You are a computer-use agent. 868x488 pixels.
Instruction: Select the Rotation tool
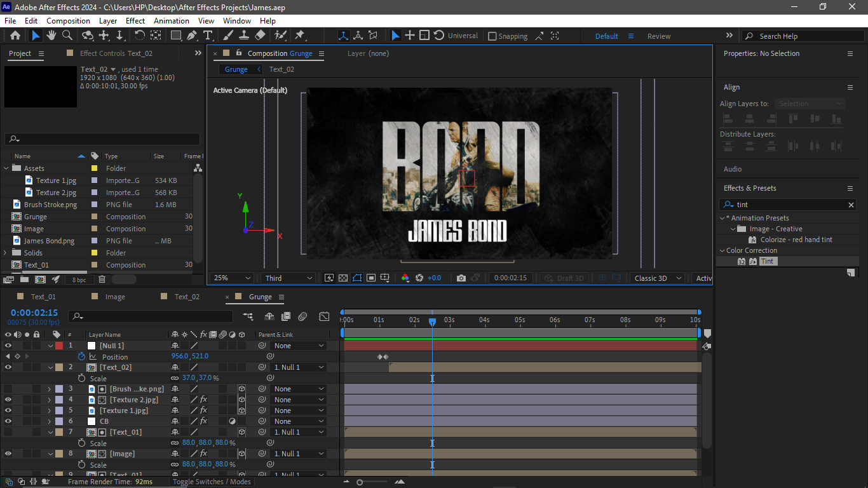[x=140, y=36]
